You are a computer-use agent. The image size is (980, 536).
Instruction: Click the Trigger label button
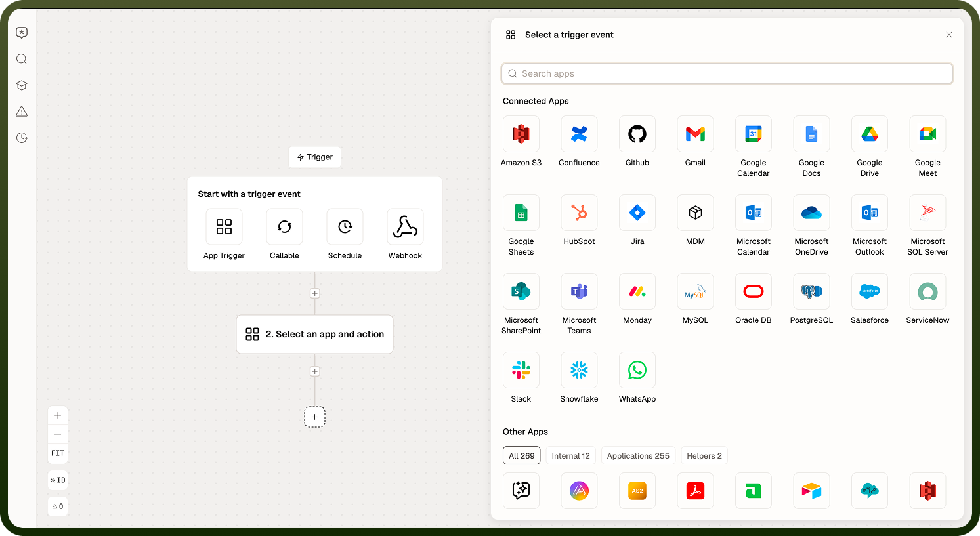[x=314, y=157]
